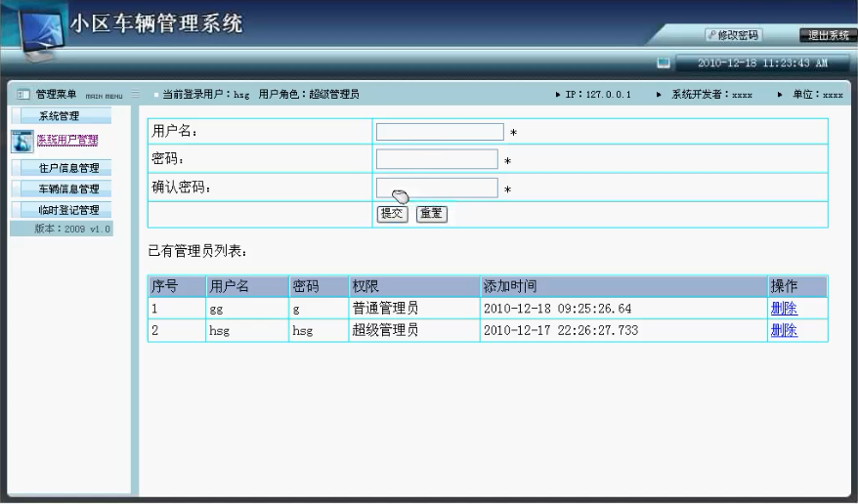Expand the 车辆信息管理 menu section
Screen dimensions: 858x504
[61, 189]
